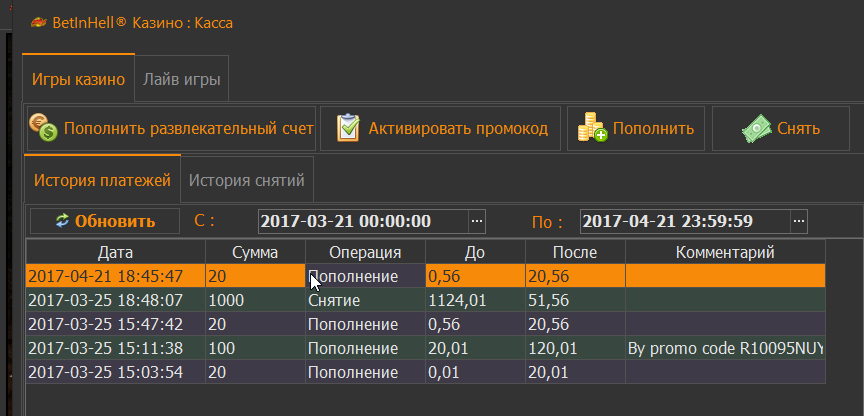Click the refresh arrows icon on Обновить
The image size is (864, 416).
(x=62, y=221)
